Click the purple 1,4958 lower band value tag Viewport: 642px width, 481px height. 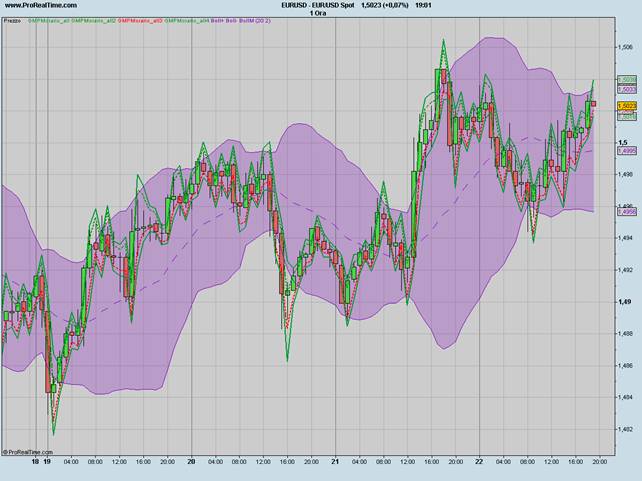(x=627, y=212)
